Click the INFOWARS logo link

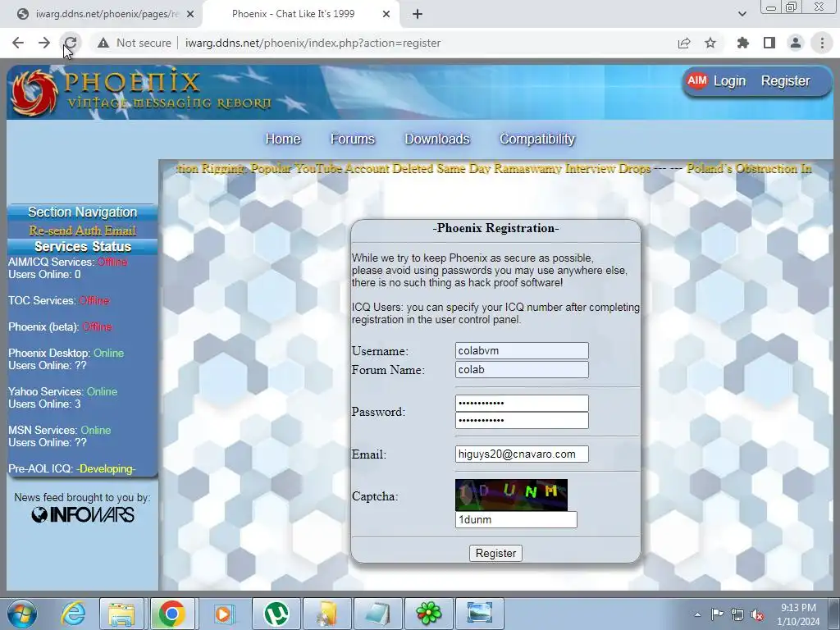[83, 515]
